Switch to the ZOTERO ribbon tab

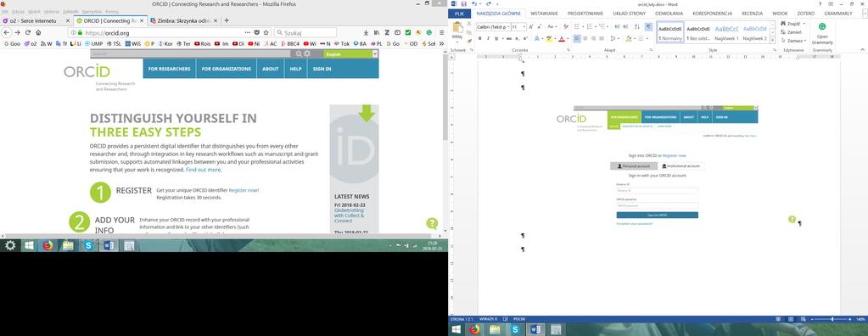[x=805, y=14]
